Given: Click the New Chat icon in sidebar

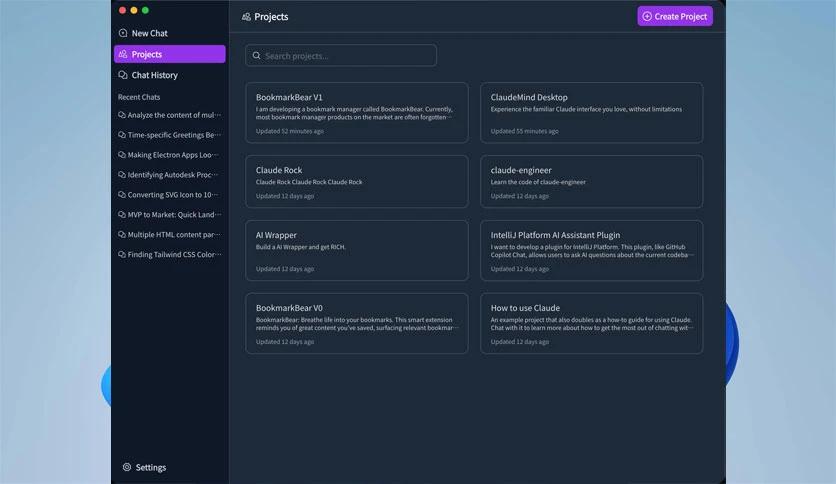Looking at the screenshot, I should point(123,33).
